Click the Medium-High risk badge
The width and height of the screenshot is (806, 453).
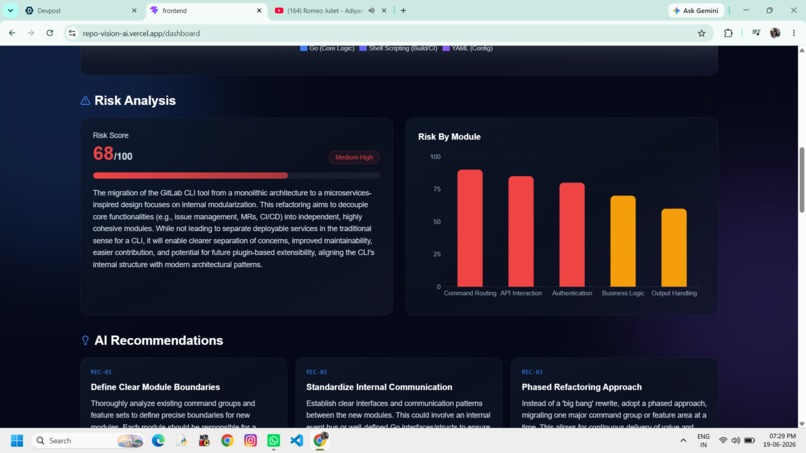354,157
